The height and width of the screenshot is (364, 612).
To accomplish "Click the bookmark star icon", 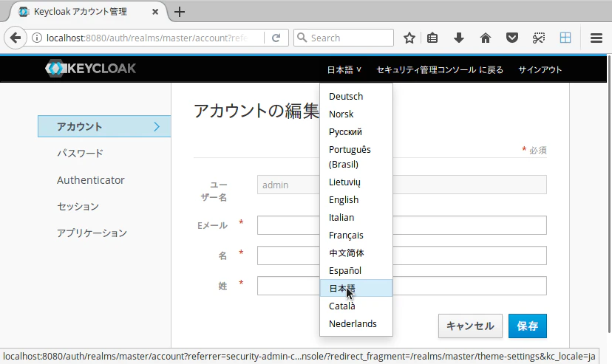I will point(409,38).
